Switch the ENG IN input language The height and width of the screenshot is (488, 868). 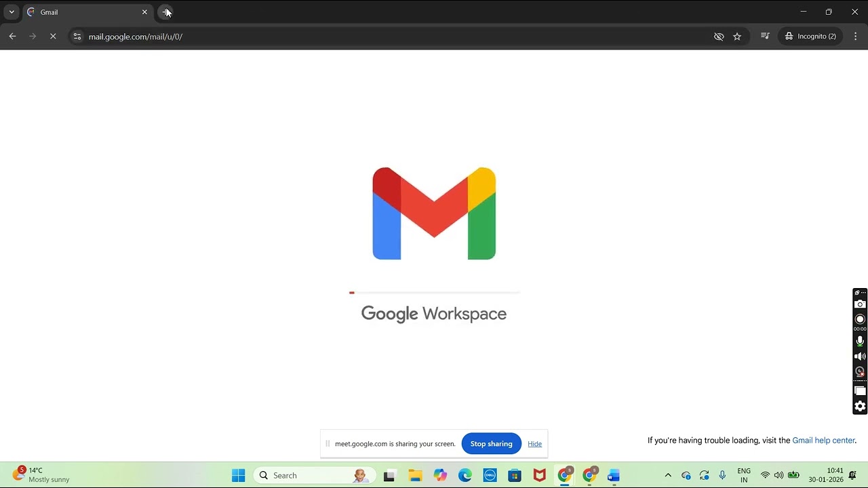point(744,476)
